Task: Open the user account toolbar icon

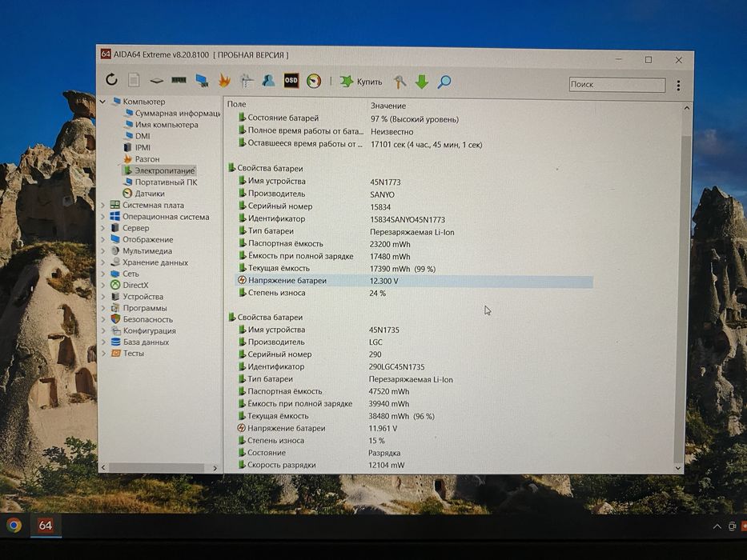Action: tap(268, 81)
